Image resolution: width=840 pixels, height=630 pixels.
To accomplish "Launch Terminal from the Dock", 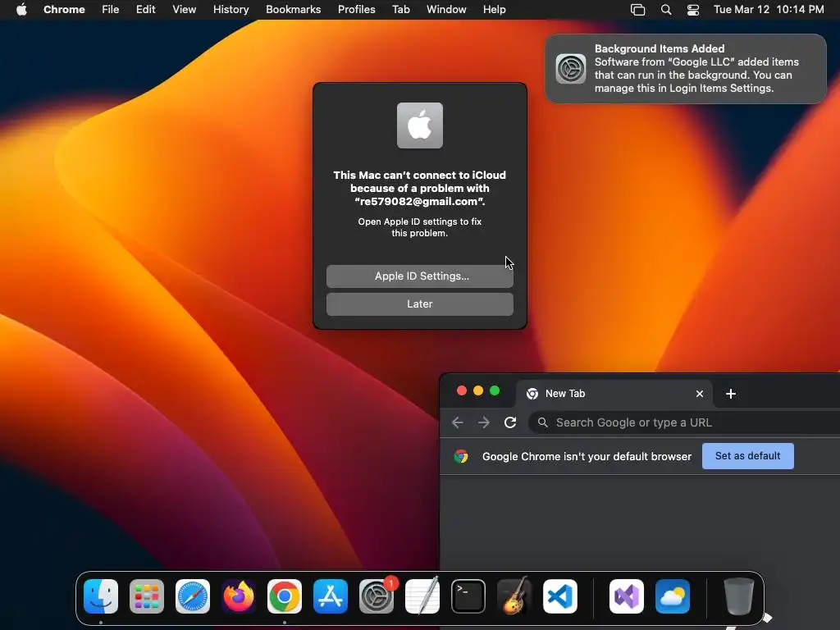I will click(x=468, y=596).
